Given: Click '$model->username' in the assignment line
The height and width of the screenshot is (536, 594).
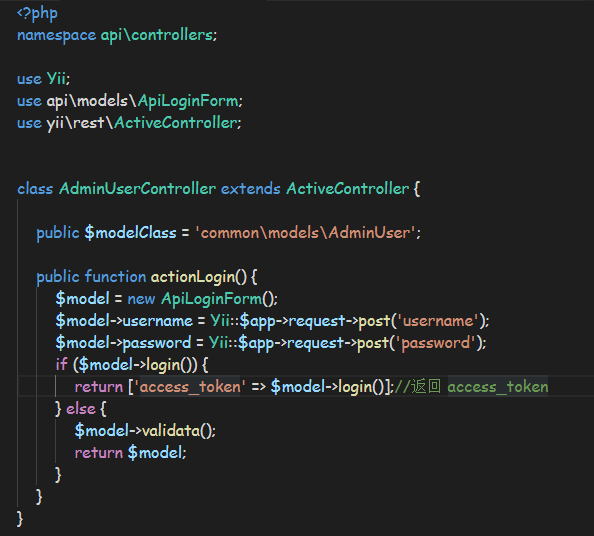Looking at the screenshot, I should coord(124,321).
